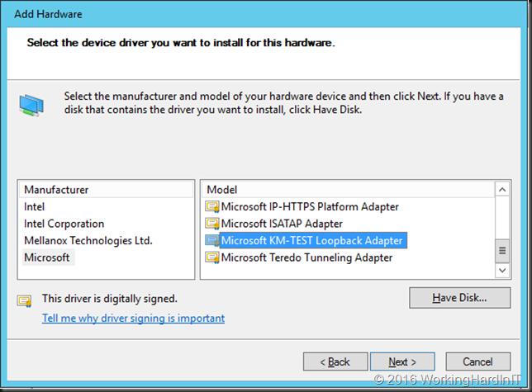Click the Model list scroll up arrow

pos(502,190)
